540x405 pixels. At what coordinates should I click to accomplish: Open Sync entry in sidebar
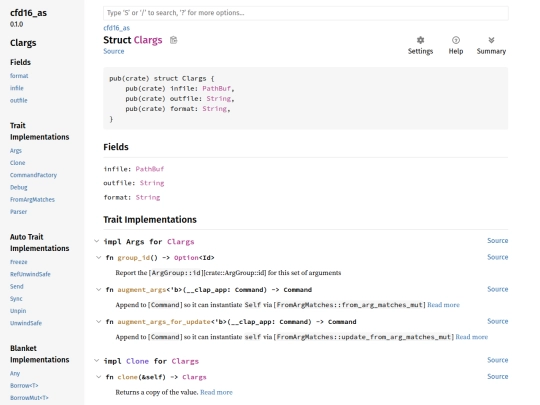click(16, 299)
